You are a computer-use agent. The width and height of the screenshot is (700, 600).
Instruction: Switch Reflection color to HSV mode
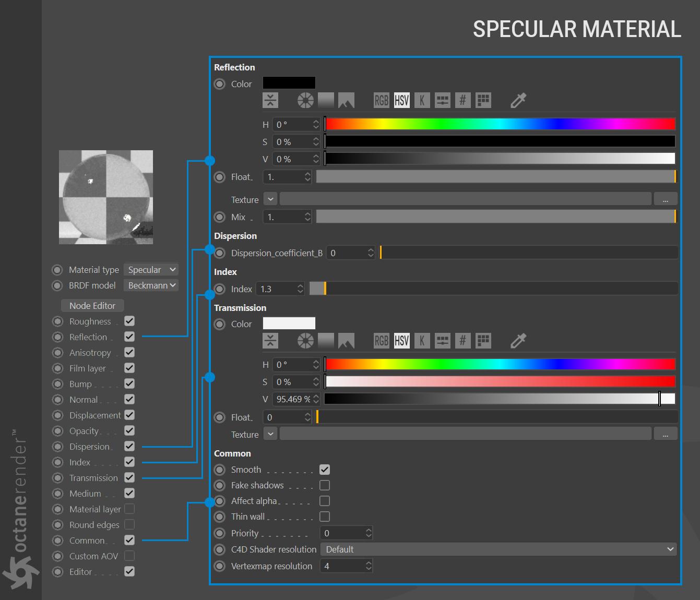click(402, 100)
